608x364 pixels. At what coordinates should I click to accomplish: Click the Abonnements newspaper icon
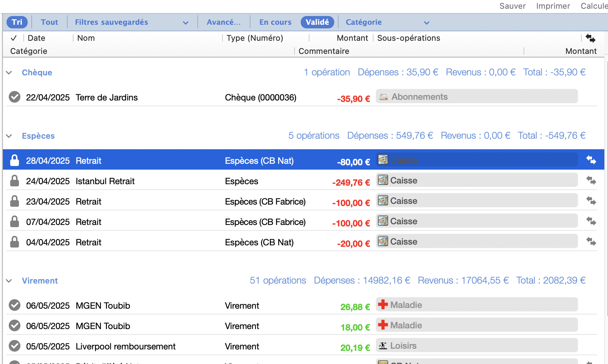(383, 96)
